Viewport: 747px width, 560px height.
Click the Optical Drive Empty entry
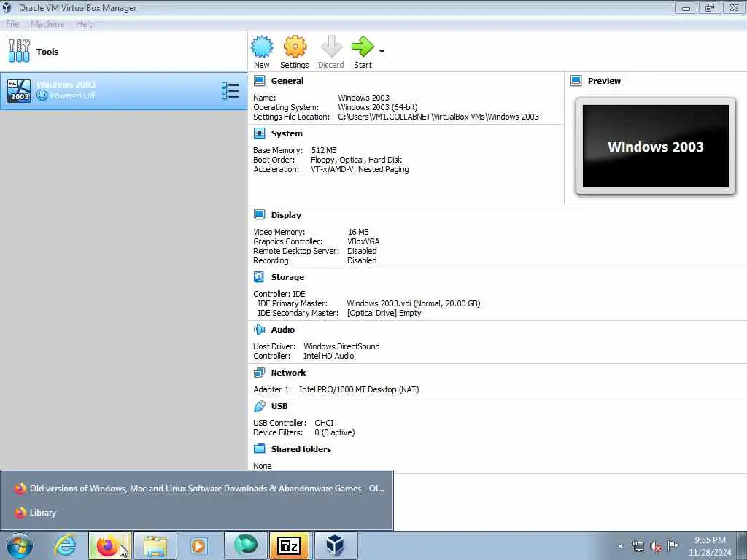384,313
